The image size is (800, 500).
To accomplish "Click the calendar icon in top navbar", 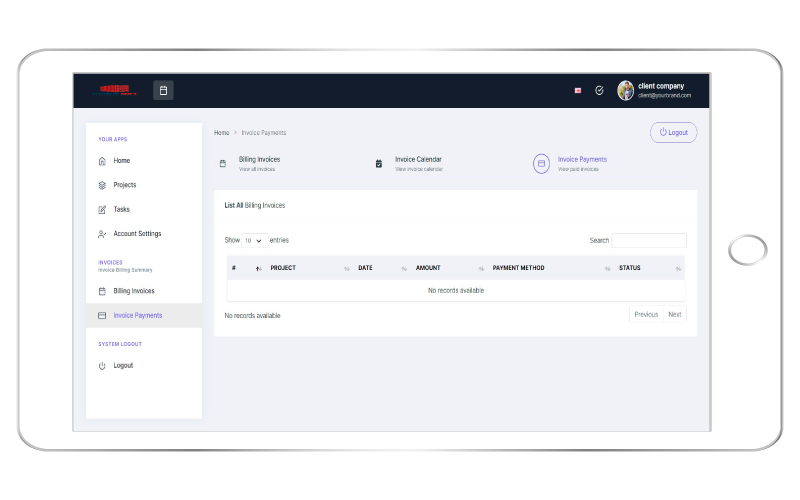I will 164,90.
